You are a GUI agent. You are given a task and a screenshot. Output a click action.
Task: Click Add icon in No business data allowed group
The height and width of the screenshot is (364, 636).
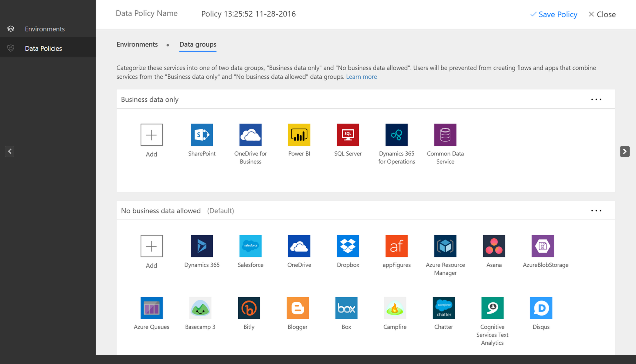[x=151, y=246]
